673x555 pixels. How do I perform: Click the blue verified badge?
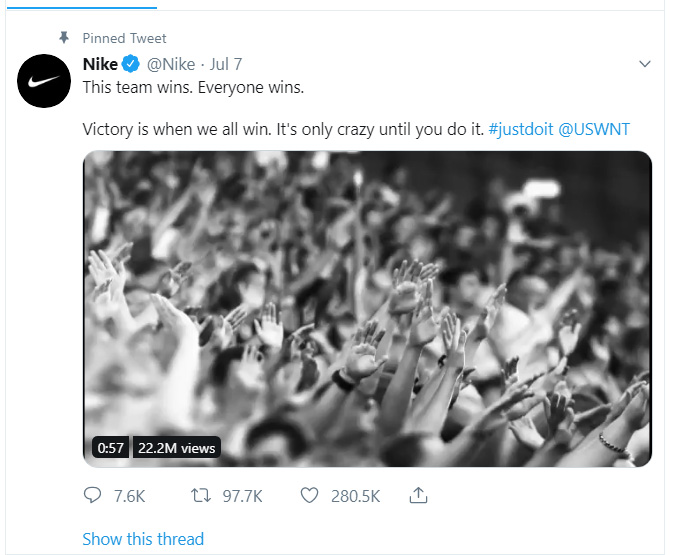click(x=130, y=65)
